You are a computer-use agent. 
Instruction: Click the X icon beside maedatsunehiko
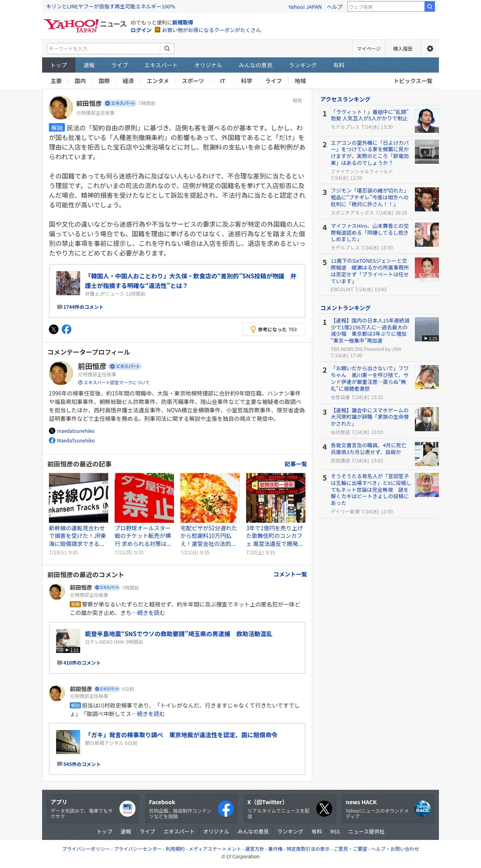[52, 431]
